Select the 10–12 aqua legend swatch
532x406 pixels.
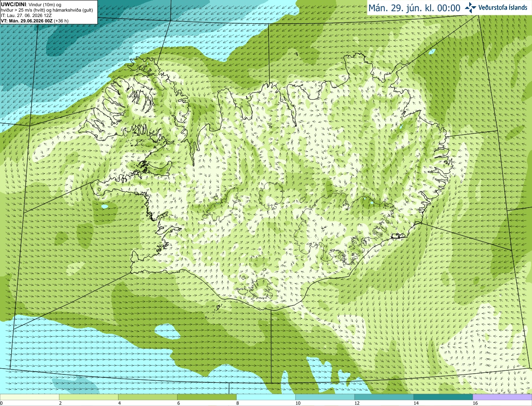pos(325,397)
